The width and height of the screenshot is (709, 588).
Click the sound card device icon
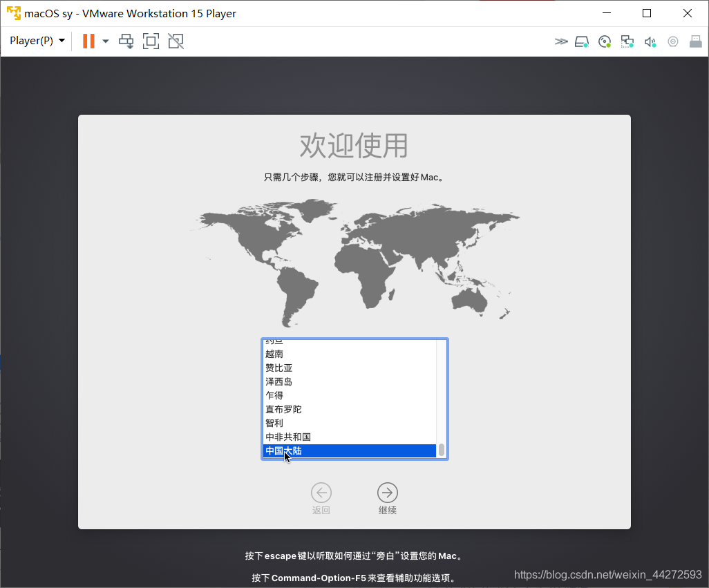[650, 41]
